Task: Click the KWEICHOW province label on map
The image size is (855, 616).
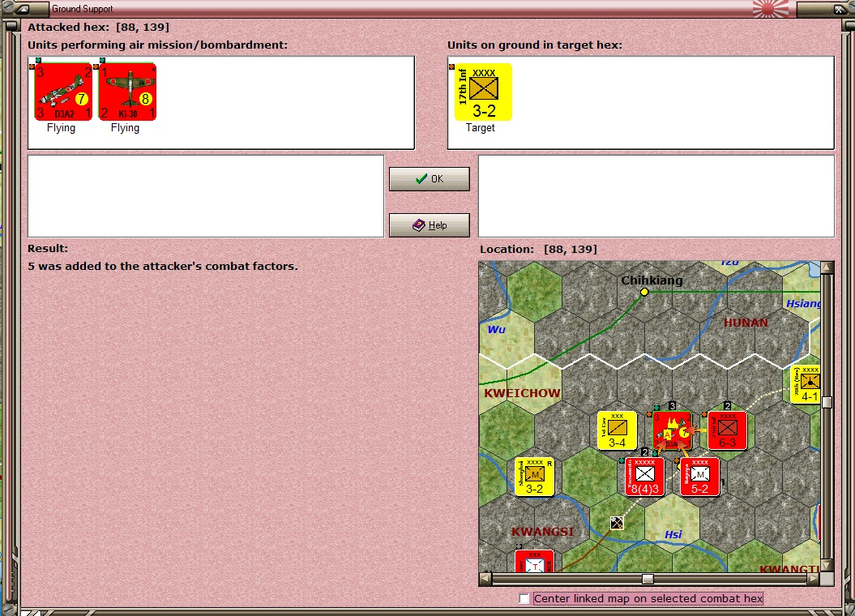Action: 522,393
